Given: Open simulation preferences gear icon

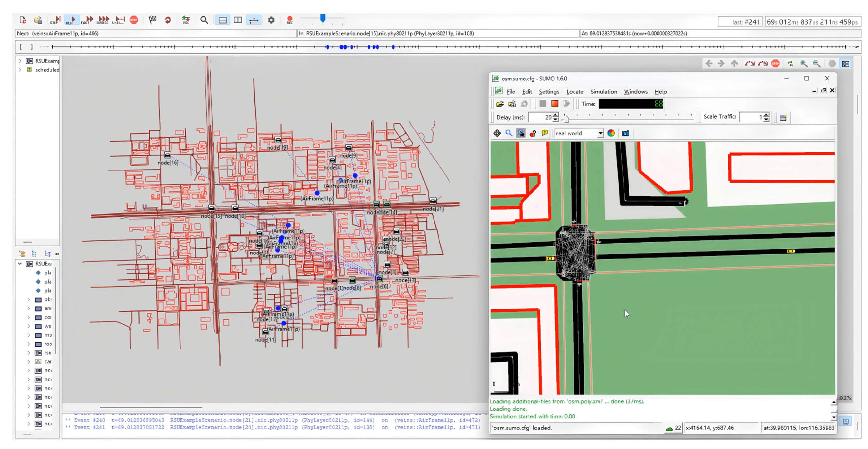Looking at the screenshot, I should coord(271,20).
